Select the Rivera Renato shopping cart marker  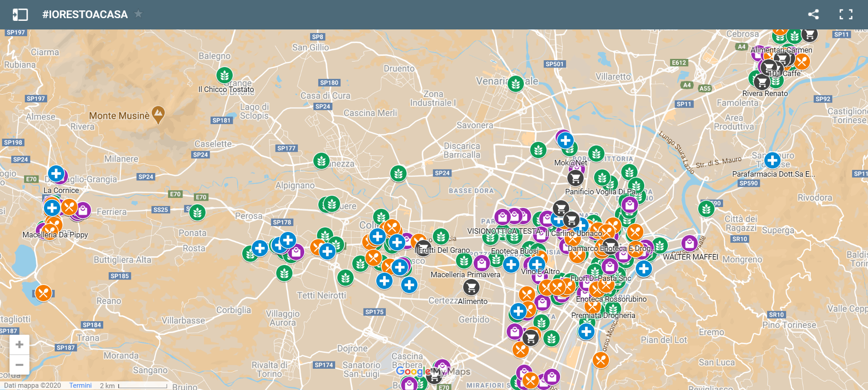[x=762, y=82]
